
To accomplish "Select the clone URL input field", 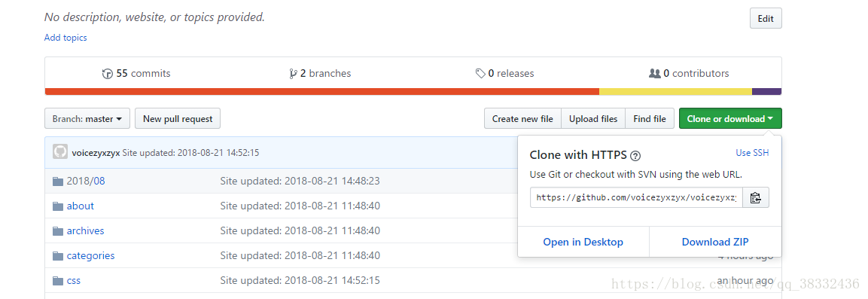I will click(636, 197).
